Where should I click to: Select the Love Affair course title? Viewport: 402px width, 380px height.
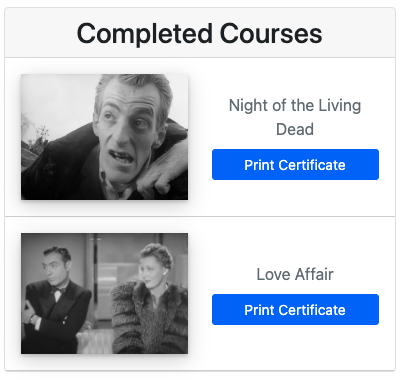(x=295, y=274)
